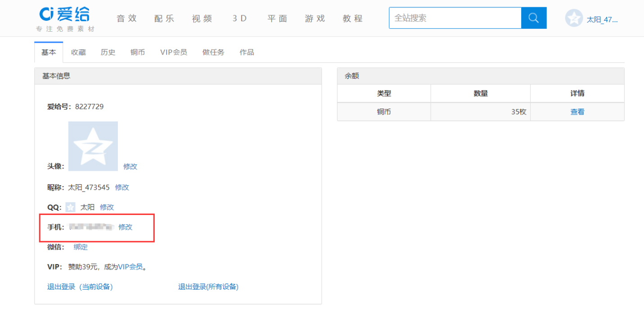
Task: Open the 教程 navigation menu
Action: click(x=353, y=18)
